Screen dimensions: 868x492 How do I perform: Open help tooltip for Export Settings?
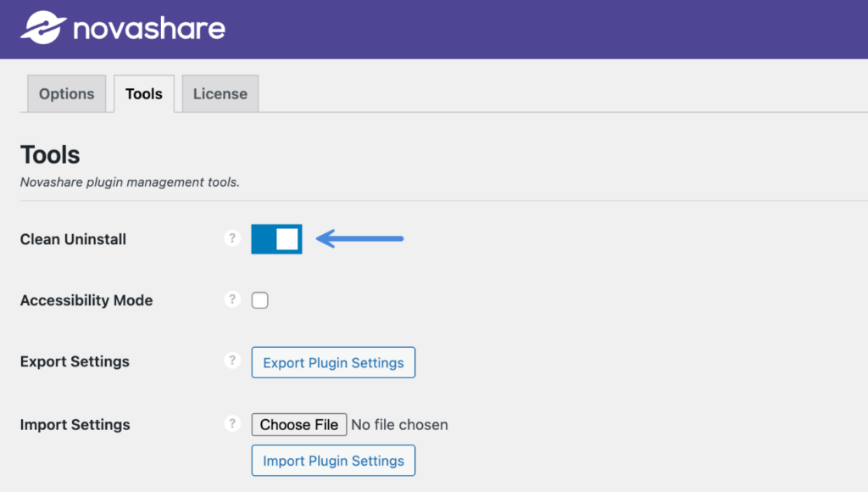click(x=232, y=361)
